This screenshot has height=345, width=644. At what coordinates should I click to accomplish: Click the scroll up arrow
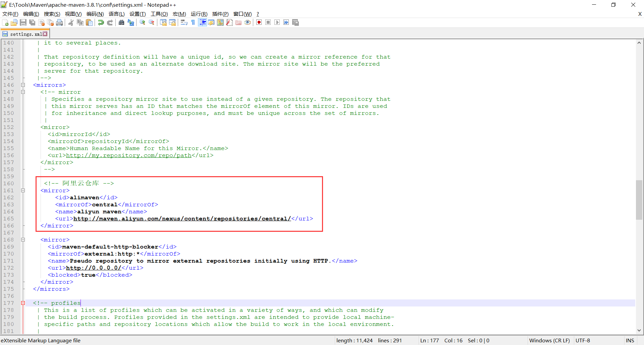[x=639, y=43]
